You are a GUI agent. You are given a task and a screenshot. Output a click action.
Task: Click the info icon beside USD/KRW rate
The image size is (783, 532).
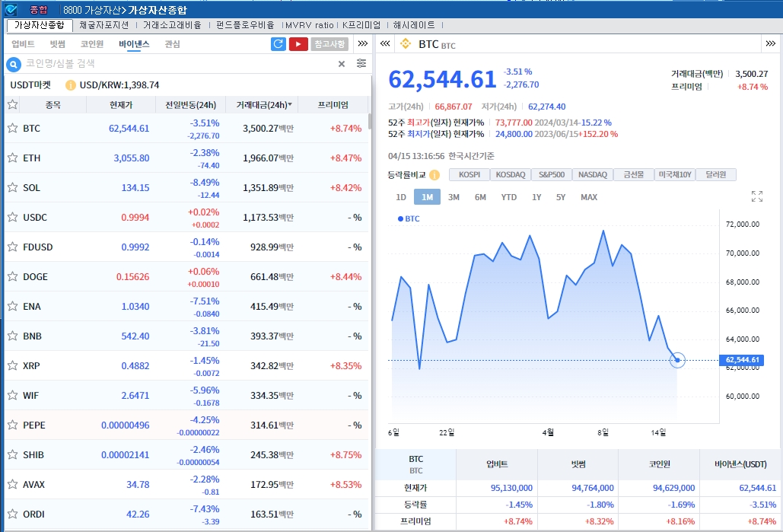(71, 81)
